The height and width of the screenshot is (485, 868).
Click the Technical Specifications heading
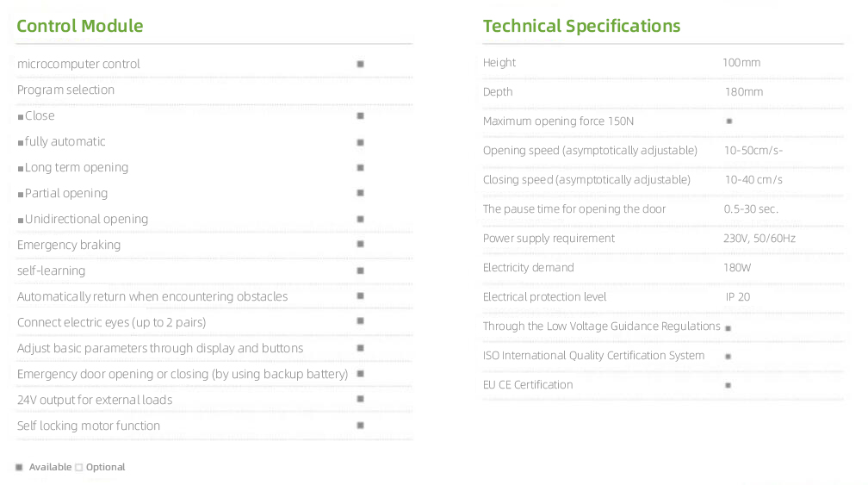point(581,26)
